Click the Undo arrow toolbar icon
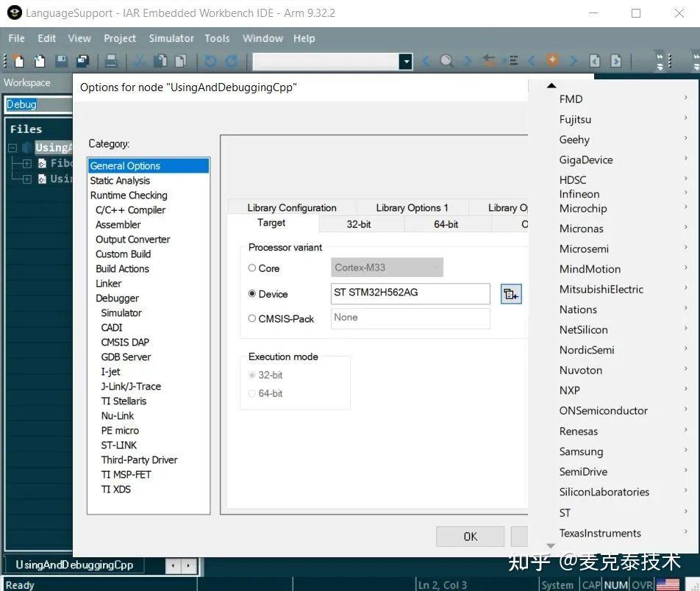 click(x=211, y=61)
